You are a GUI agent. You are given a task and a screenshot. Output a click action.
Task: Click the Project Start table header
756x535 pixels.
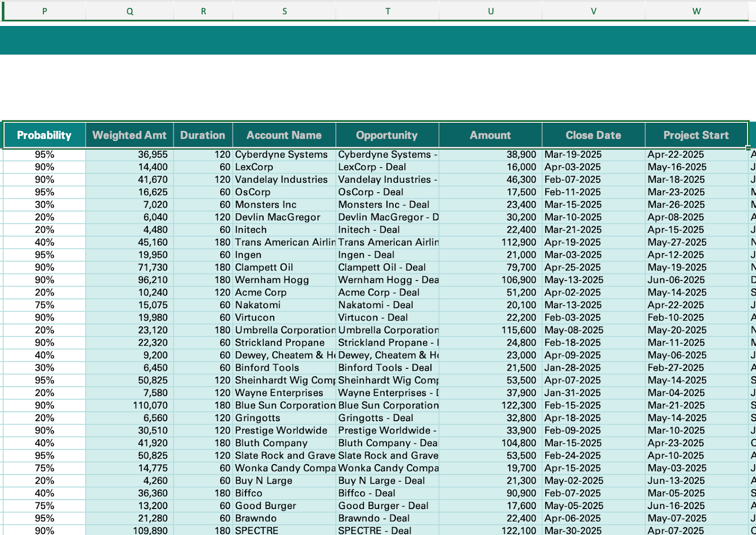point(696,135)
